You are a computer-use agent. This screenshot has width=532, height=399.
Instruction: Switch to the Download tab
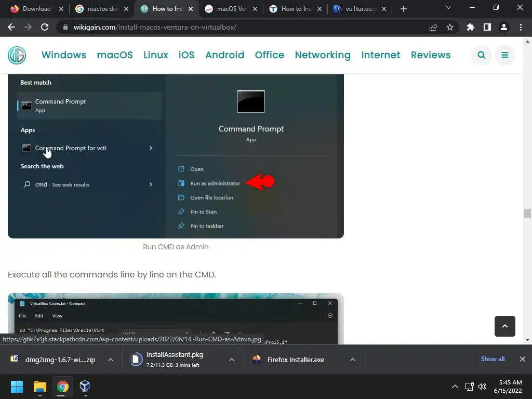point(32,9)
